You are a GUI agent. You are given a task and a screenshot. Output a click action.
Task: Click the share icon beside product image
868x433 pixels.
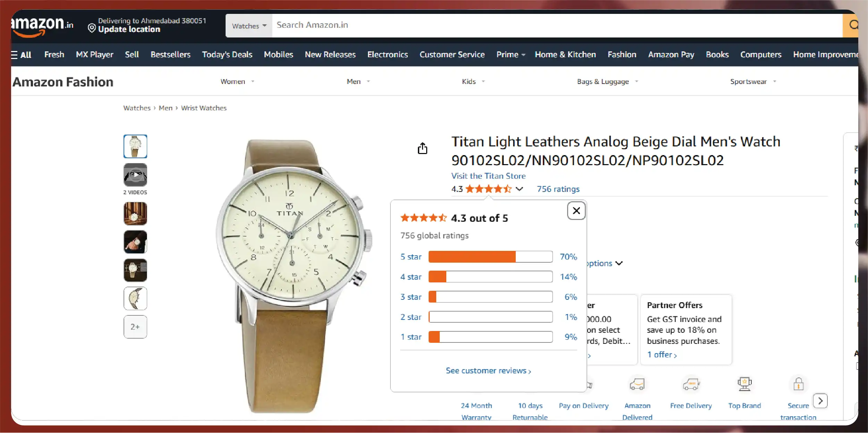[x=422, y=148]
